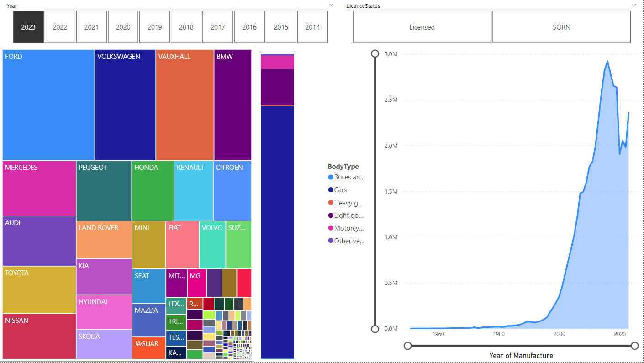
Task: Select Buses legend color marker
Action: point(331,177)
